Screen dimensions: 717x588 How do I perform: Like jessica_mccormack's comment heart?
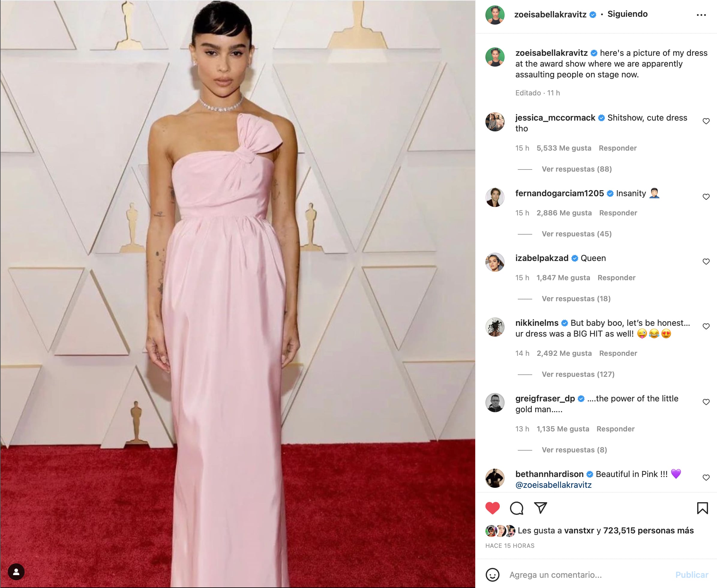(x=706, y=121)
